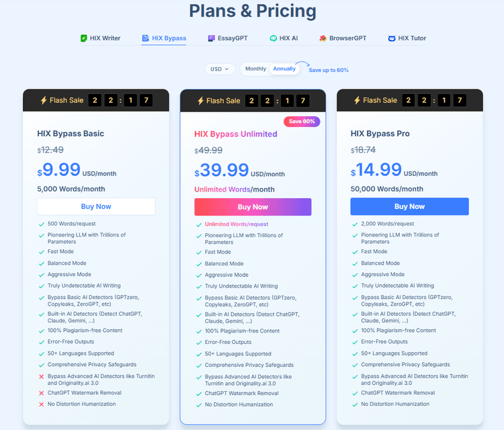
Task: Click the HIX Tutor product icon
Action: [x=392, y=38]
